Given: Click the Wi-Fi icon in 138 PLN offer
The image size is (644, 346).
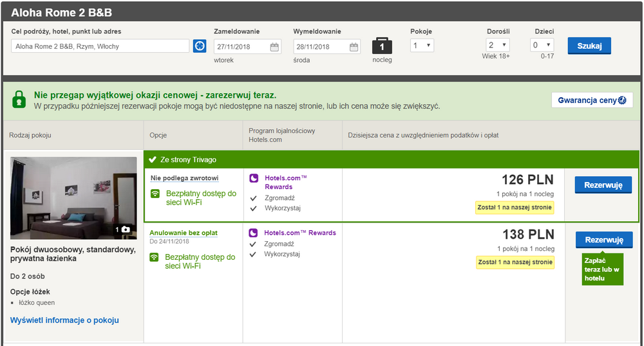Looking at the screenshot, I should click(x=154, y=257).
